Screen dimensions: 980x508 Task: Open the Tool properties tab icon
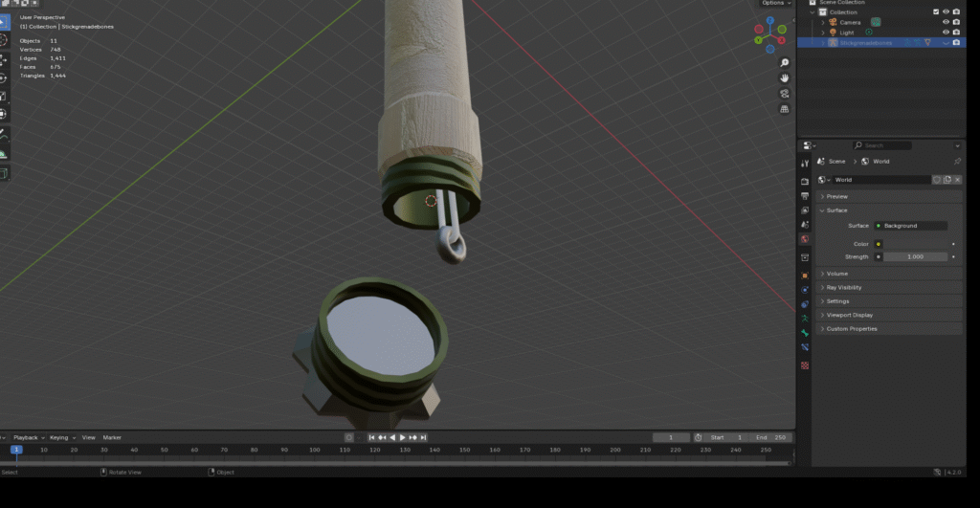coord(805,164)
